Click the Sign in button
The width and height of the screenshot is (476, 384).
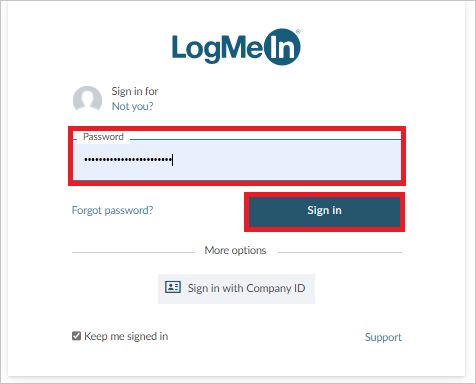(324, 212)
